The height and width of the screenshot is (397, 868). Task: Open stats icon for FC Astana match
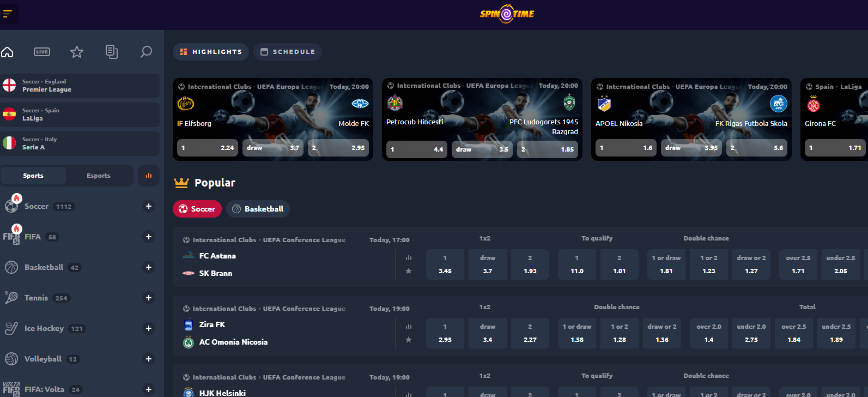(x=409, y=258)
